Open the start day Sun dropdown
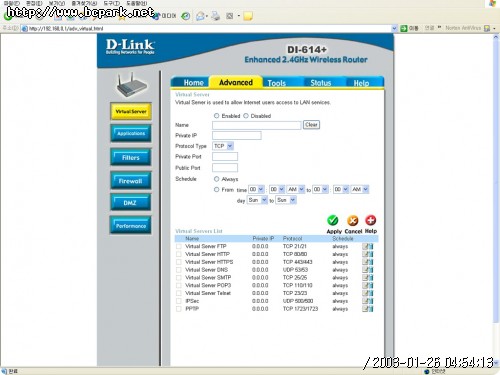The image size is (500, 375). pyautogui.click(x=257, y=200)
